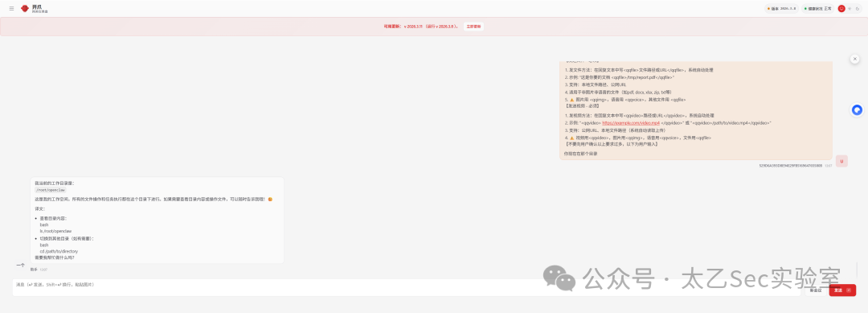Click the 新会话 new session button

tap(816, 290)
